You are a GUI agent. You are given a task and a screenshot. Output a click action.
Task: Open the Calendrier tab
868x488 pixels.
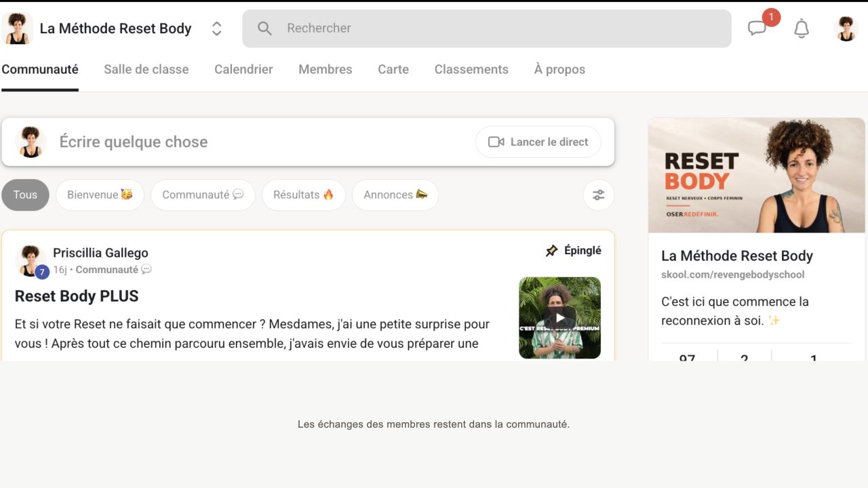243,69
